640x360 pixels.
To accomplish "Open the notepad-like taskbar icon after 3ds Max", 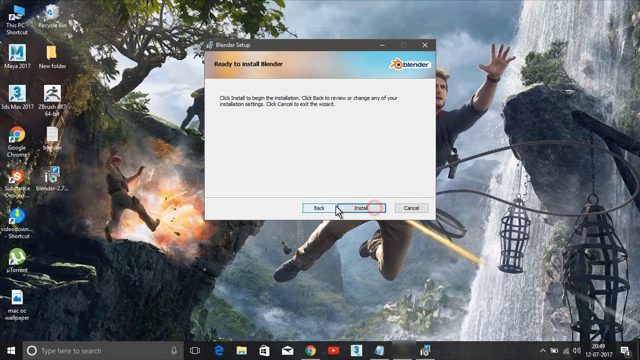I will click(x=379, y=351).
